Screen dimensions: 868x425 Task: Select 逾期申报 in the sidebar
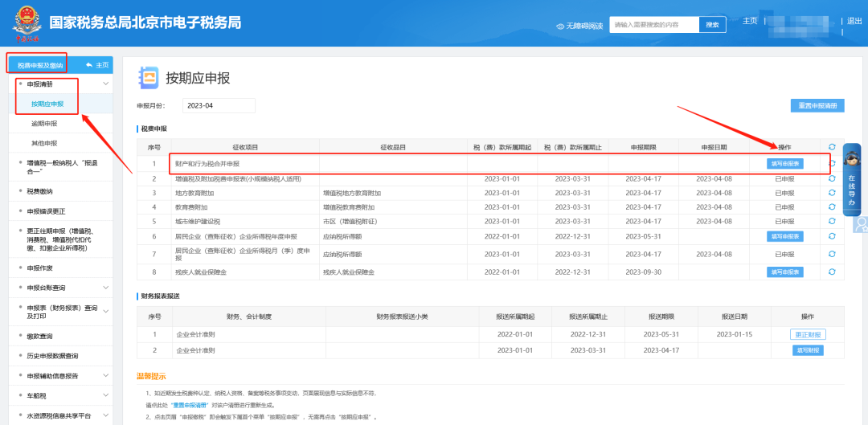click(44, 124)
